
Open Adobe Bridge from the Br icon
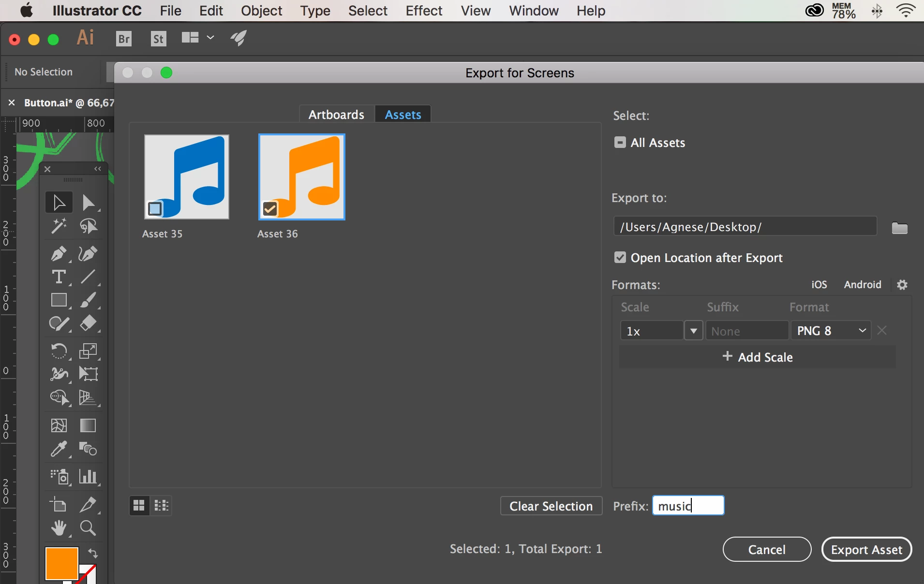(124, 39)
